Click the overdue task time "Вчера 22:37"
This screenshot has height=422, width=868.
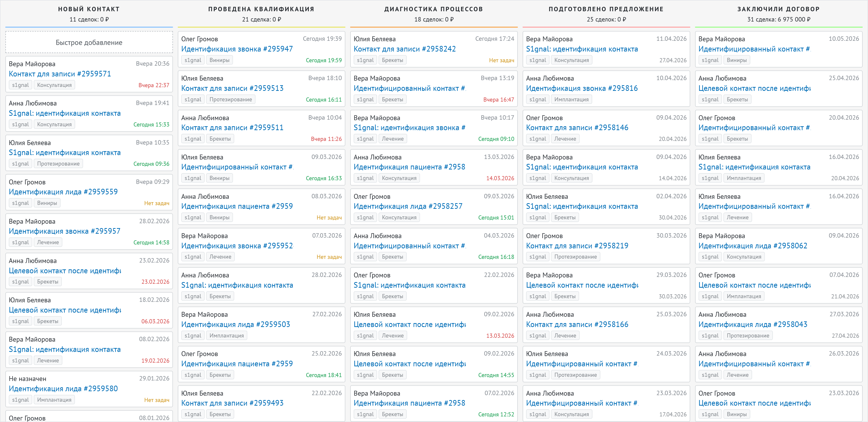tap(154, 85)
